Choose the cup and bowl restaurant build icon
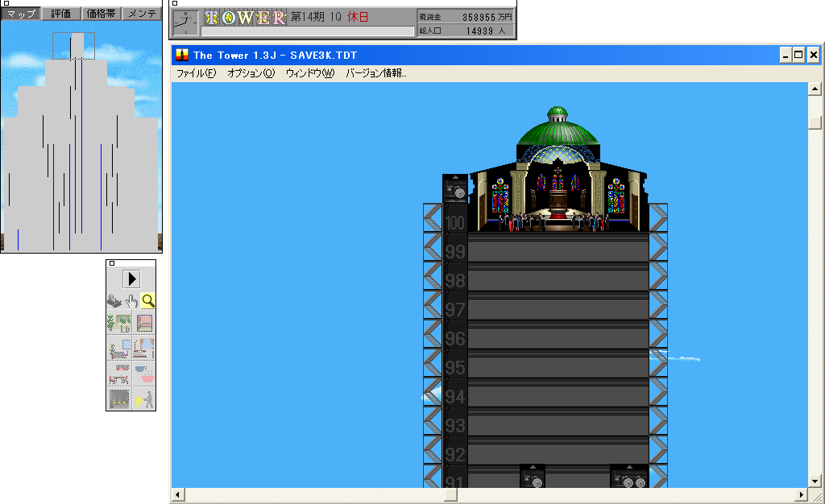The width and height of the screenshot is (825, 504). tap(143, 374)
